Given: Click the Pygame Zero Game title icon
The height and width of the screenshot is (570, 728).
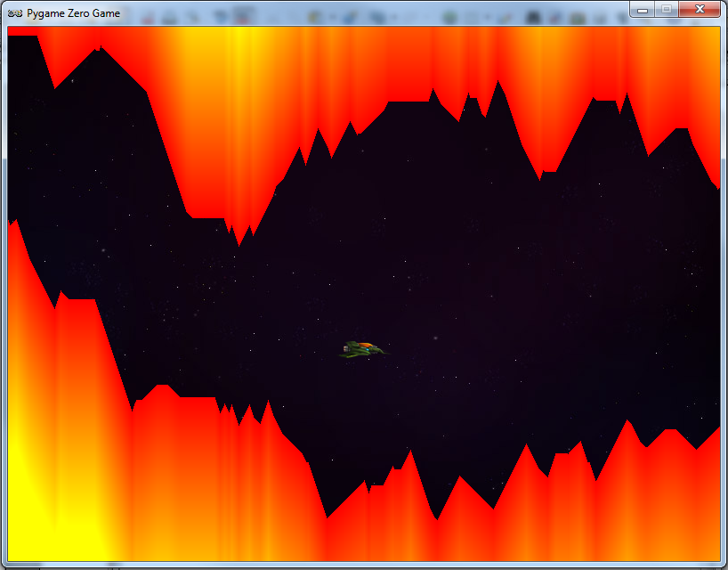Looking at the screenshot, I should [x=15, y=13].
